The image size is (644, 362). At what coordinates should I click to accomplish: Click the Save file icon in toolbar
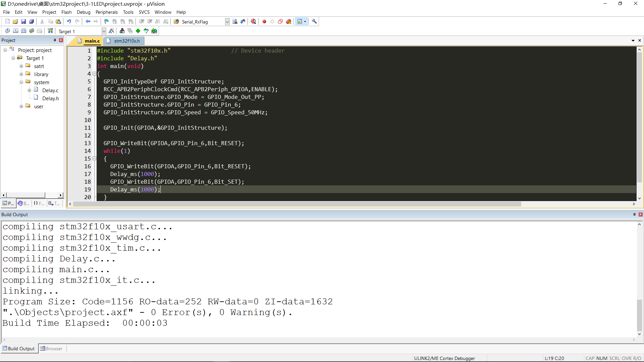coord(23,21)
